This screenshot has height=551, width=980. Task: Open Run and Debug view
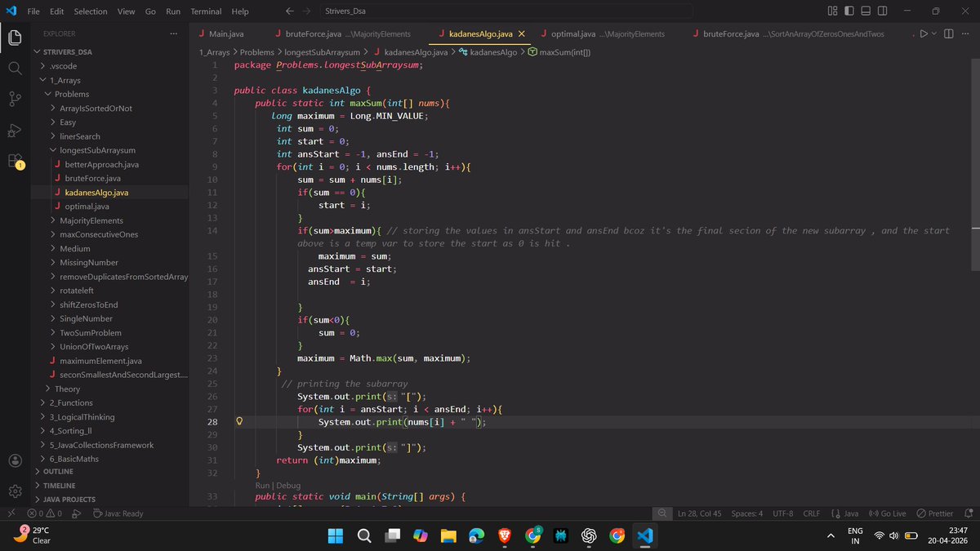tap(15, 131)
